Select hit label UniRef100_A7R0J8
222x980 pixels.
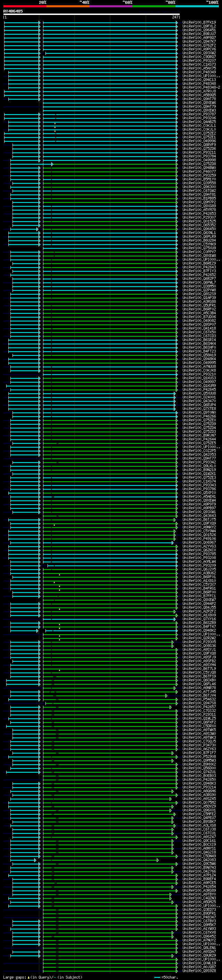click(199, 91)
